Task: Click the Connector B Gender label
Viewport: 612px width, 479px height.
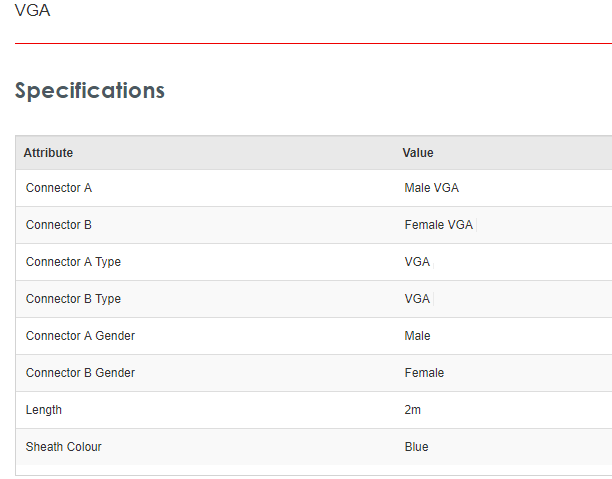Action: point(80,373)
